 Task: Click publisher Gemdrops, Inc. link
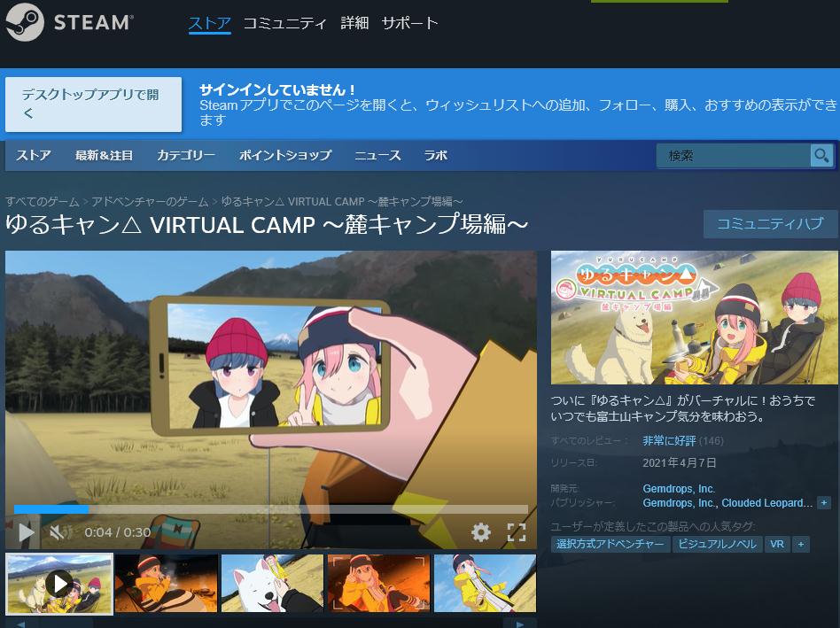point(679,503)
